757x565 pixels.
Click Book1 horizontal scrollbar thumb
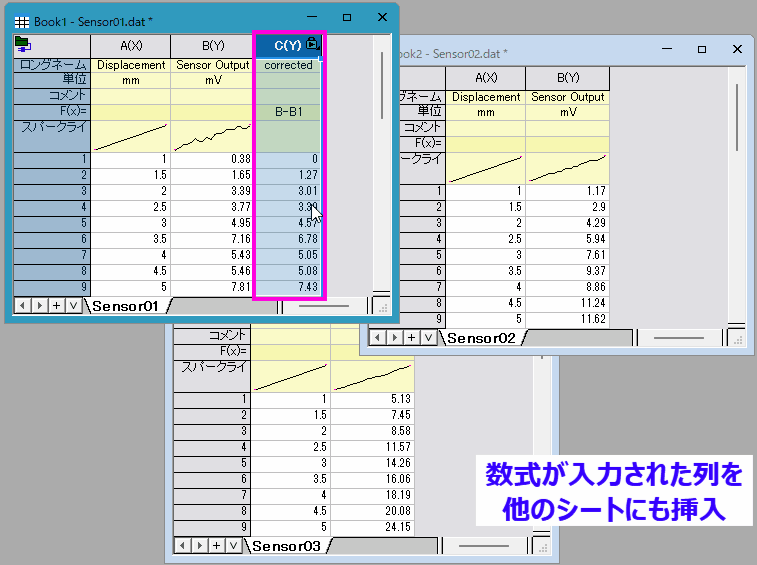[324, 306]
